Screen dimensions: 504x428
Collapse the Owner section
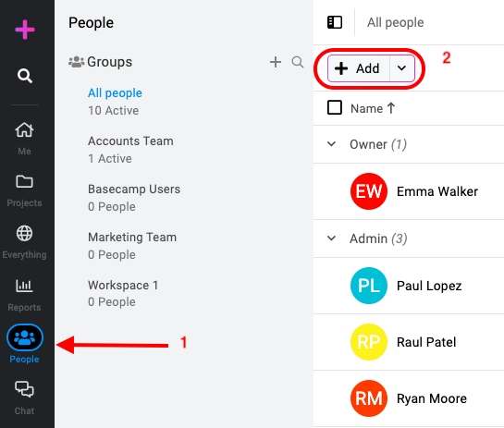coord(331,144)
